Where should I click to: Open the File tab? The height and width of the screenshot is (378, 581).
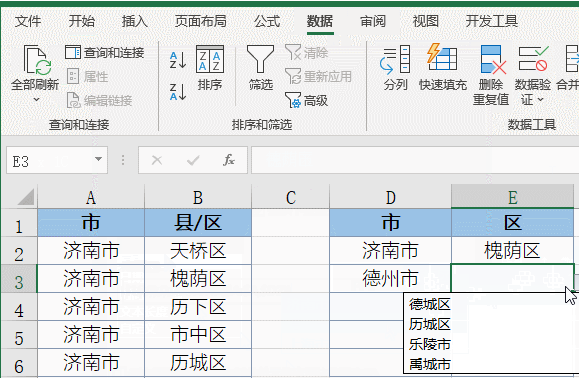(28, 21)
